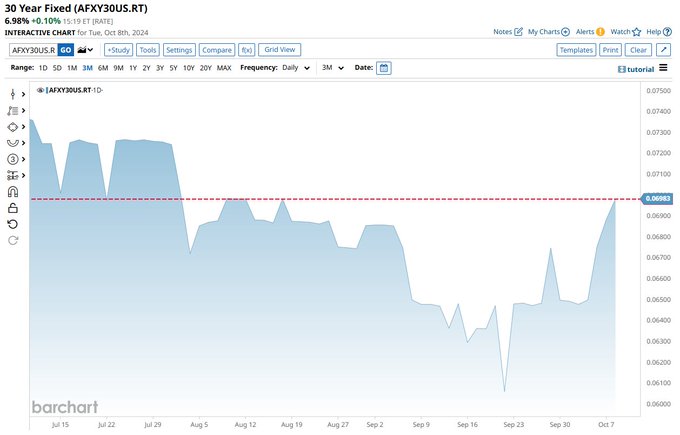
Task: Select the numbered wave marker tool
Action: coord(13,159)
